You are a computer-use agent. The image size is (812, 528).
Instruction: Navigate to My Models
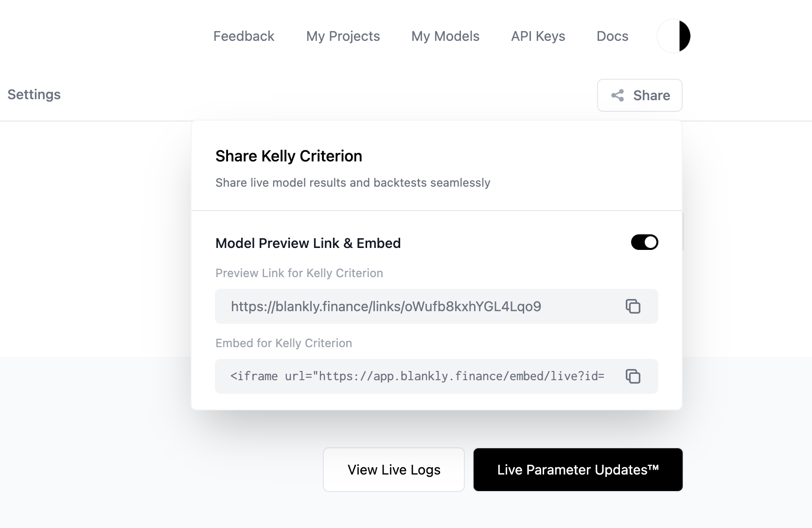(445, 36)
